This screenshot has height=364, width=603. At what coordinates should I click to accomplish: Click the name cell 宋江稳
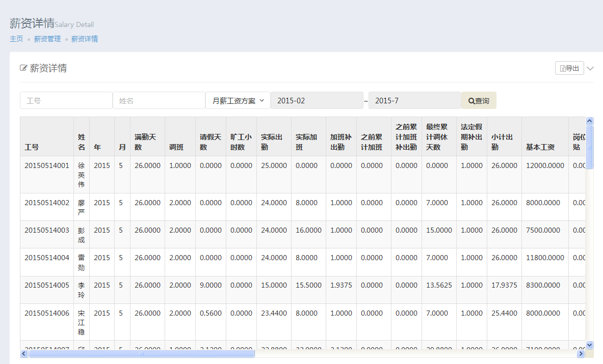(82, 323)
